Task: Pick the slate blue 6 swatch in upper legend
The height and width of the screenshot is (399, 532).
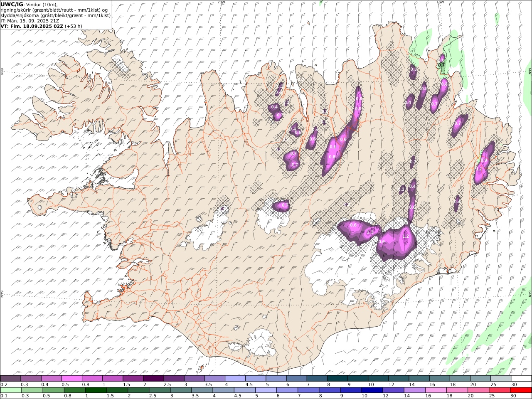Action: click(296, 379)
